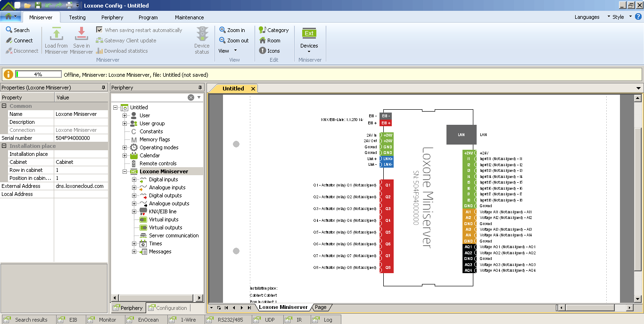Expand the Digital inputs node
The height and width of the screenshot is (324, 644).
click(x=134, y=179)
